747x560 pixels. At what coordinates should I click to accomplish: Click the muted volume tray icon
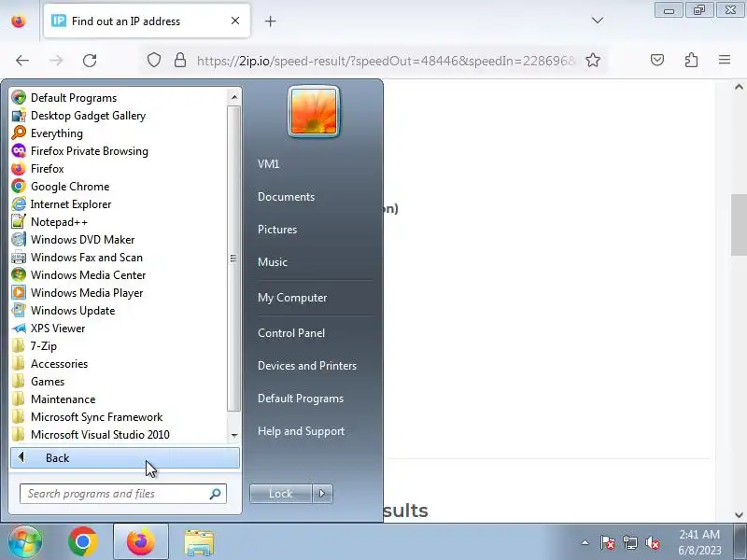click(652, 542)
